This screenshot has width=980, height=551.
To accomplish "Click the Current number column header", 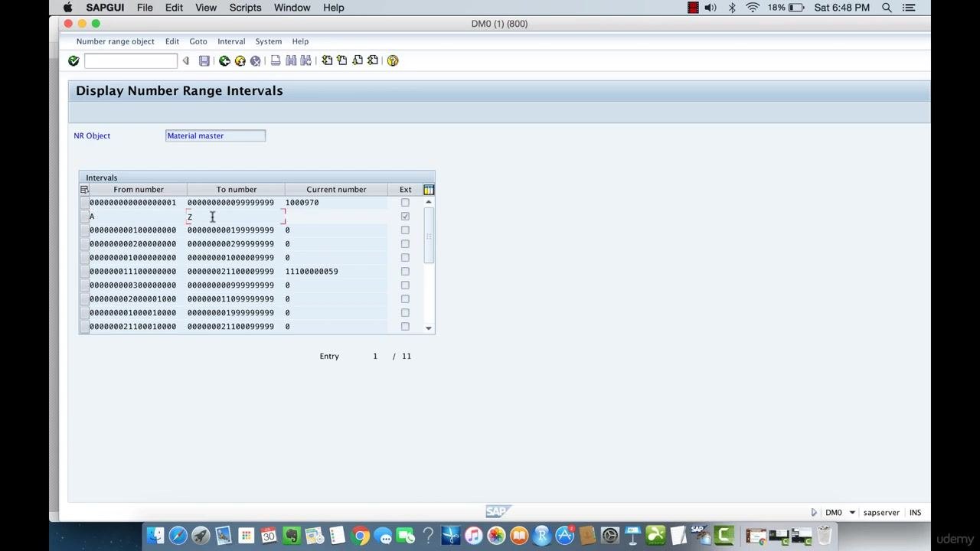I will [336, 190].
